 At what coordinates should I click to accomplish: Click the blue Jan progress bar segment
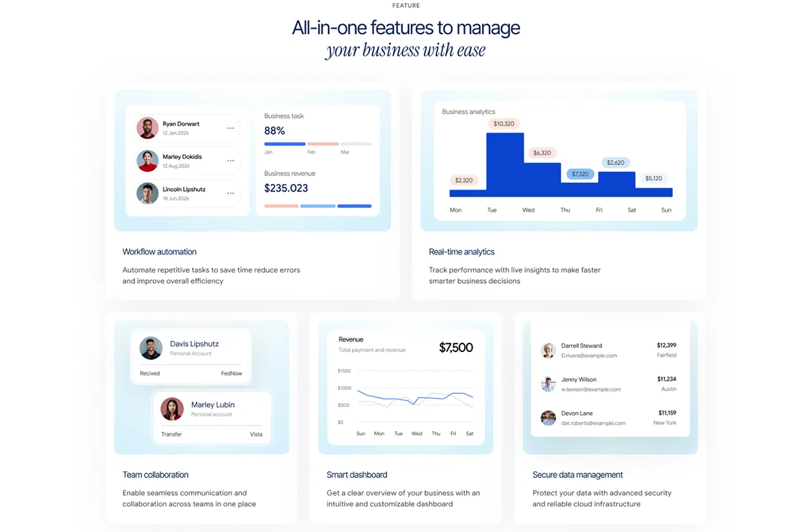click(285, 144)
